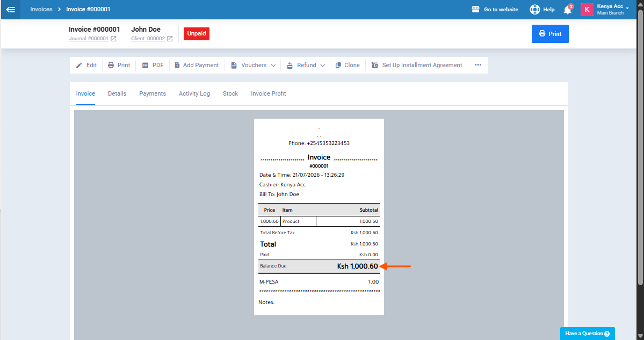Viewport: 644px width, 340px height.
Task: Expand the Vouchers dropdown arrow
Action: (x=273, y=66)
